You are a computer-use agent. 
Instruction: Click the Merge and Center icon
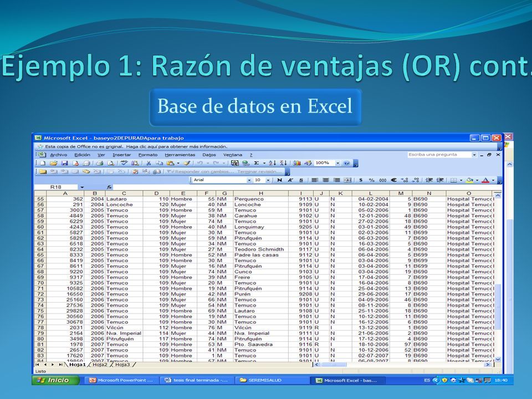347,180
